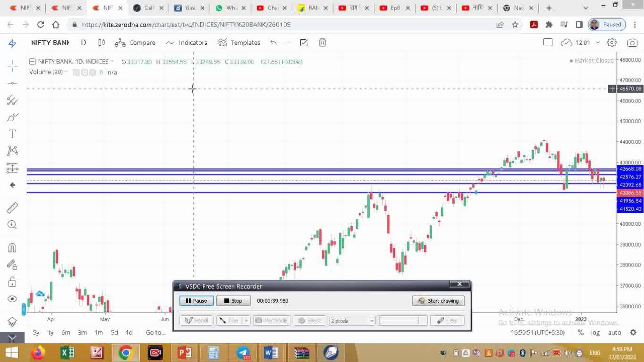Open the candlestick chart type selector
This screenshot has width=644, height=362.
click(102, 43)
